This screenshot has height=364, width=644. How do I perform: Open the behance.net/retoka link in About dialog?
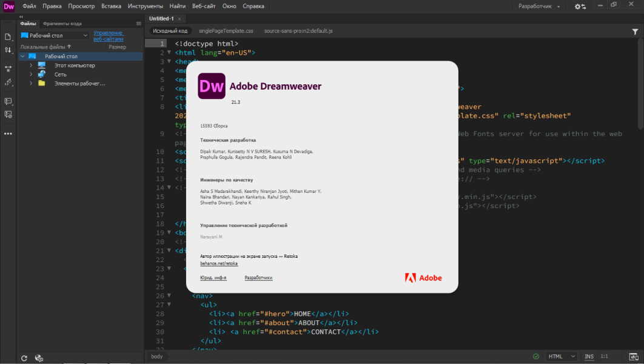(219, 263)
